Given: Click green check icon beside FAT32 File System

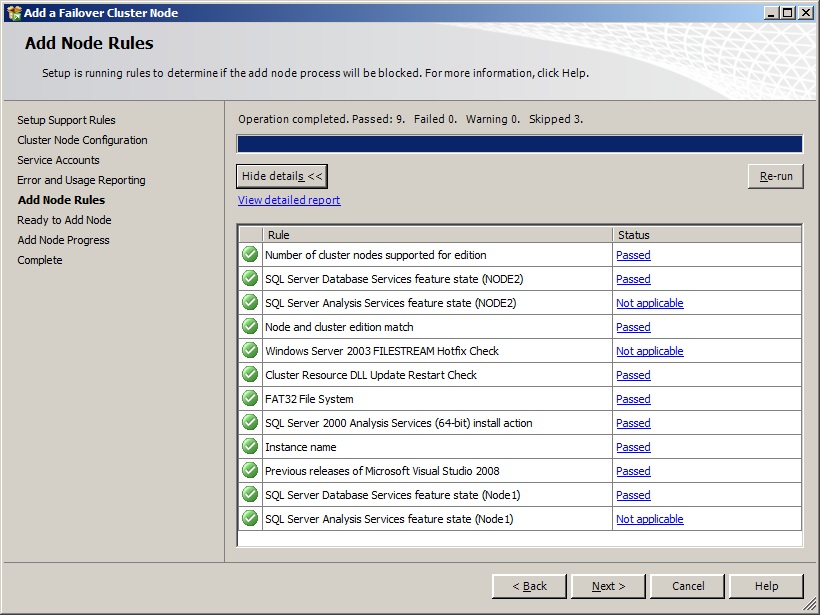Looking at the screenshot, I should (x=250, y=399).
